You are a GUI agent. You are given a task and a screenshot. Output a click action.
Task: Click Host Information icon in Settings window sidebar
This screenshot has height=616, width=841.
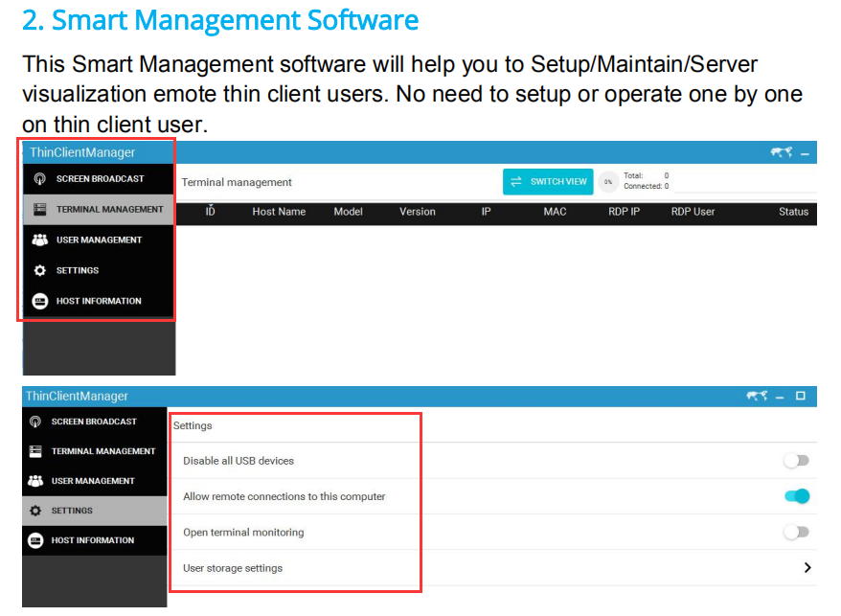[35, 540]
